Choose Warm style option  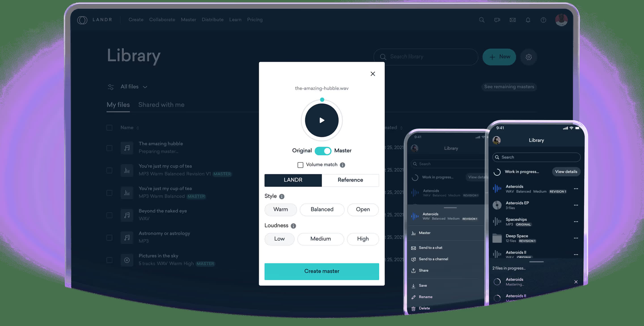(281, 210)
